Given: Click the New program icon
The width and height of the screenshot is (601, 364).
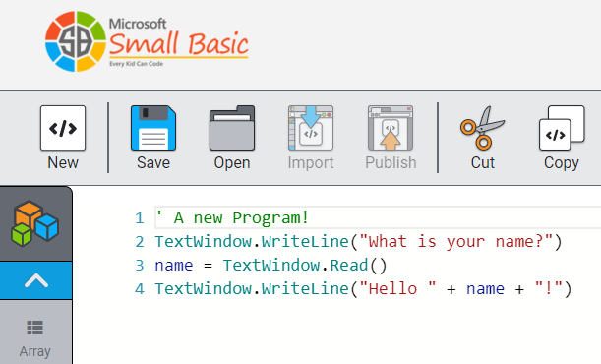Looking at the screenshot, I should [63, 128].
